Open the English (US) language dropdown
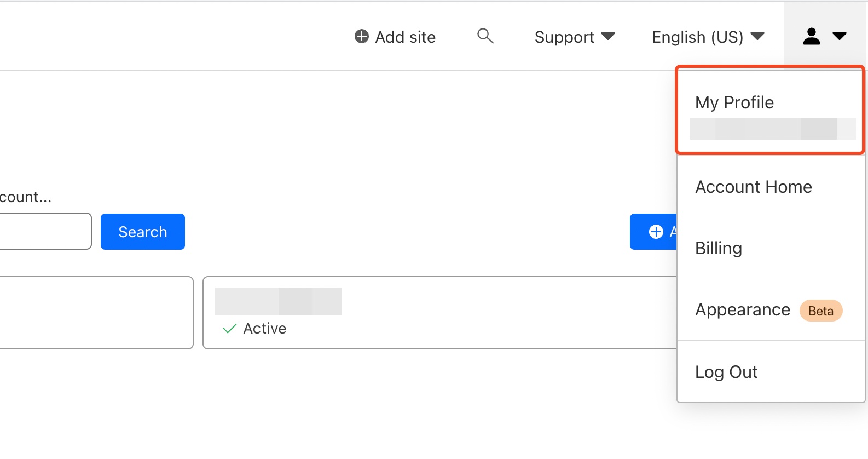Image resolution: width=868 pixels, height=459 pixels. coord(707,37)
